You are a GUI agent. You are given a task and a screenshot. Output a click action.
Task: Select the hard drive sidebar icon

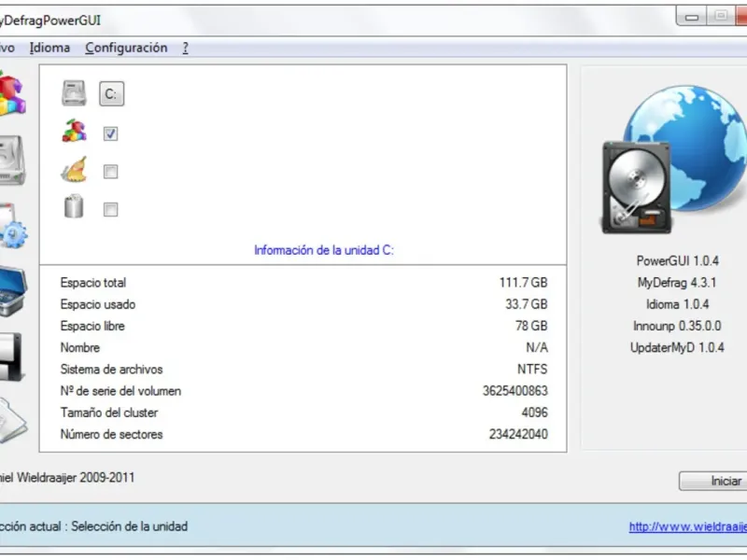12,161
